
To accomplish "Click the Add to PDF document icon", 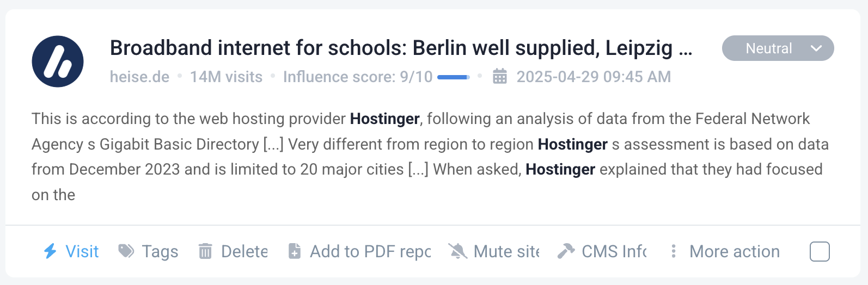I will click(295, 251).
